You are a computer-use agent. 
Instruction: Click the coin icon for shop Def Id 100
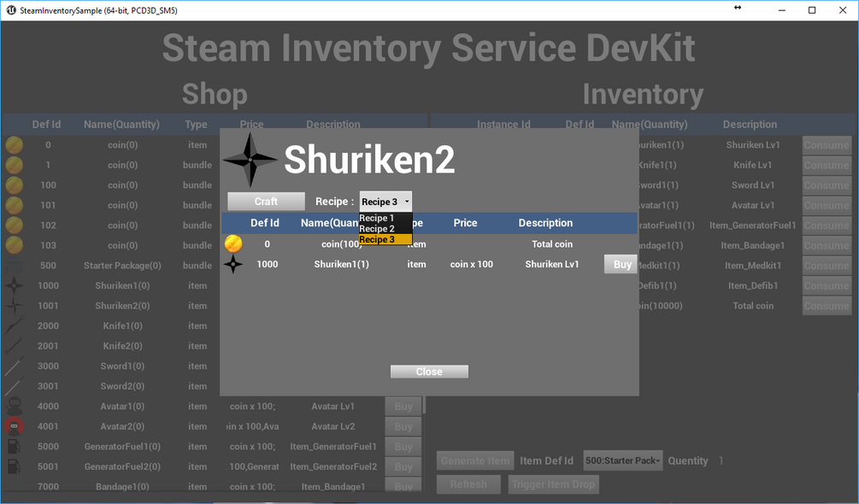tap(15, 185)
